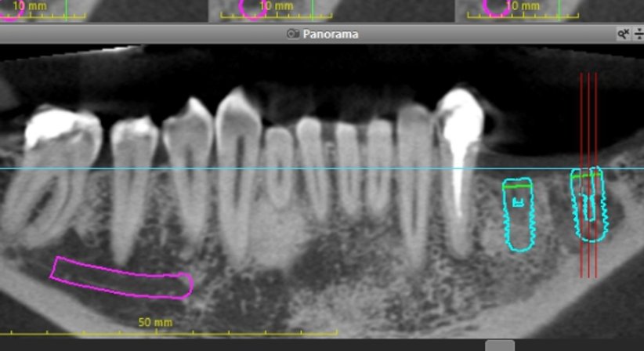Click the camera snapshot icon beside Panorama

point(293,34)
